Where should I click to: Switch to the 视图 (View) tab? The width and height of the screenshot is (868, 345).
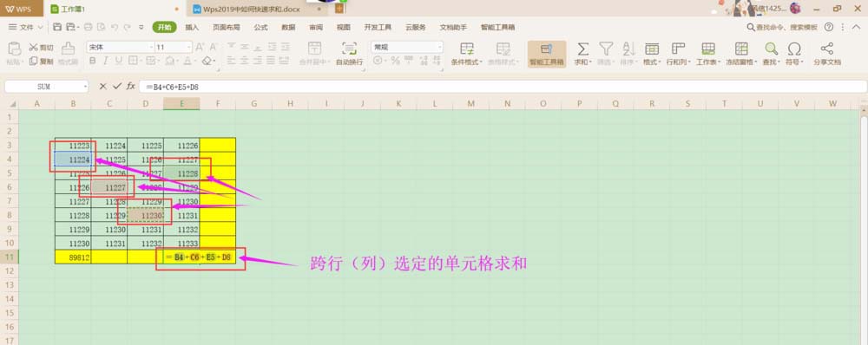344,27
